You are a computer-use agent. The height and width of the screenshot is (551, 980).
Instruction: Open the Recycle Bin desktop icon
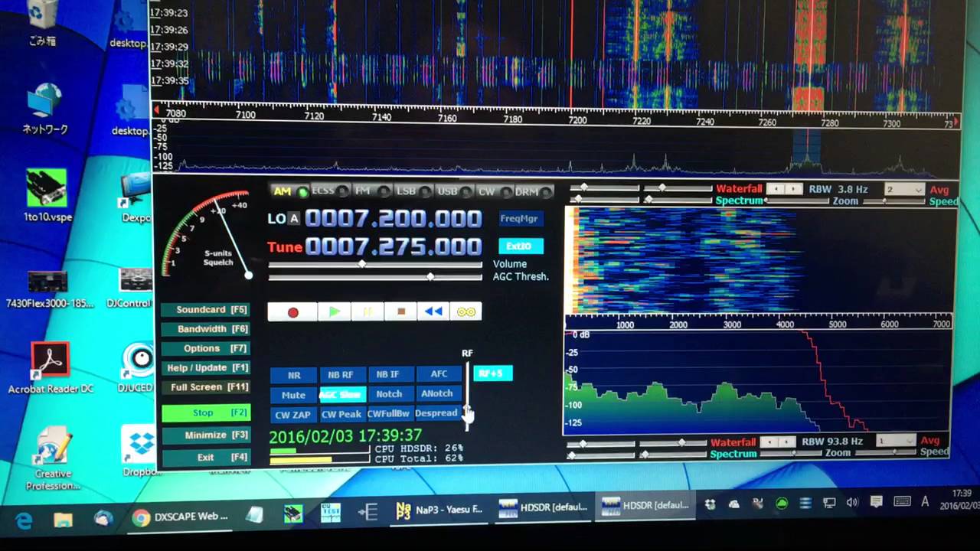(42, 23)
